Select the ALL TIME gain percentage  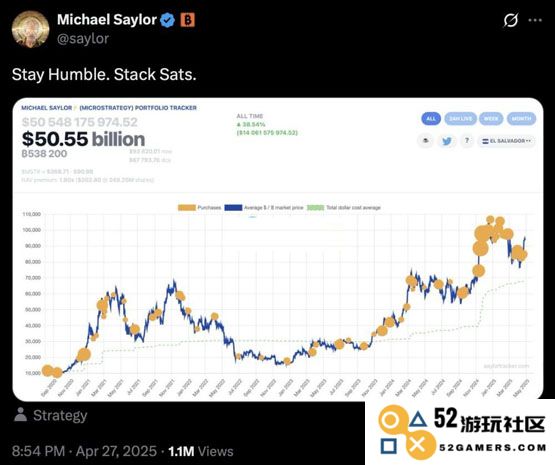(x=251, y=124)
